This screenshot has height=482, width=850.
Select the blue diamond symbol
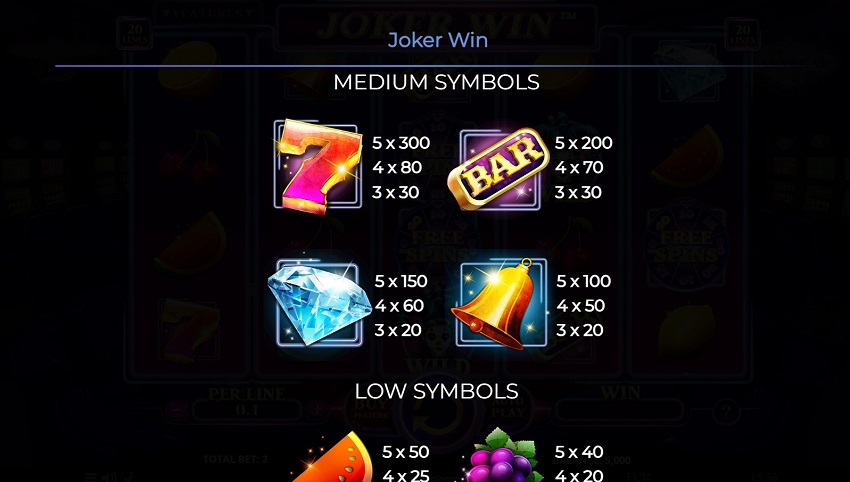[x=319, y=303]
